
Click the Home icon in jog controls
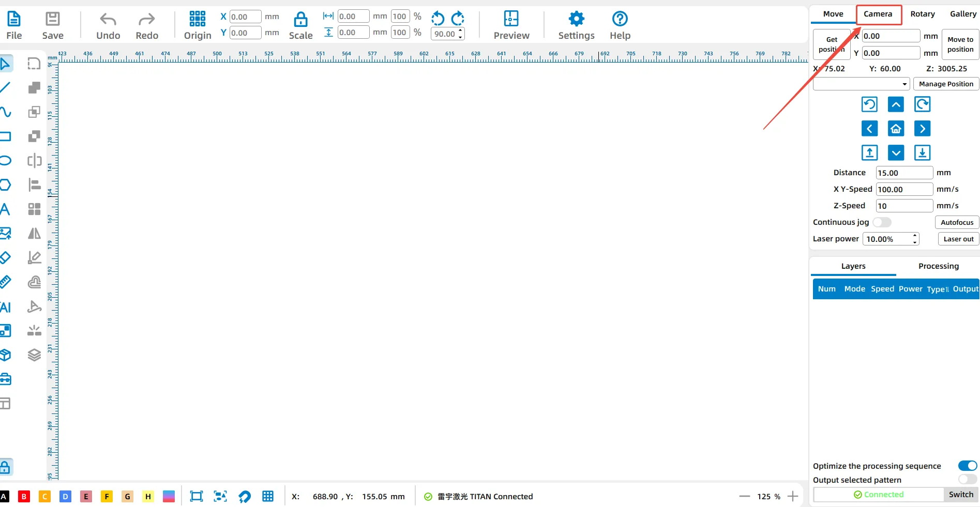pyautogui.click(x=896, y=129)
